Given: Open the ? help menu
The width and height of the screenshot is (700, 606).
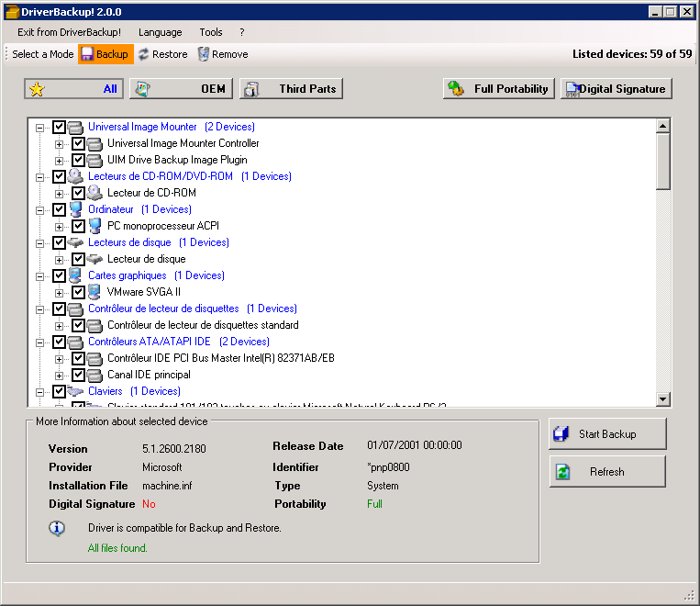Looking at the screenshot, I should coord(242,32).
